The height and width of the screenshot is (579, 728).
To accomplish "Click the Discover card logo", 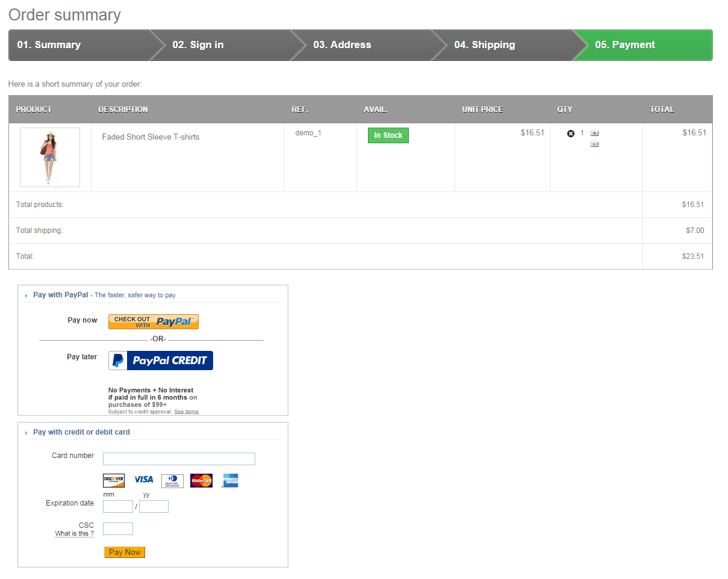I will pyautogui.click(x=114, y=480).
